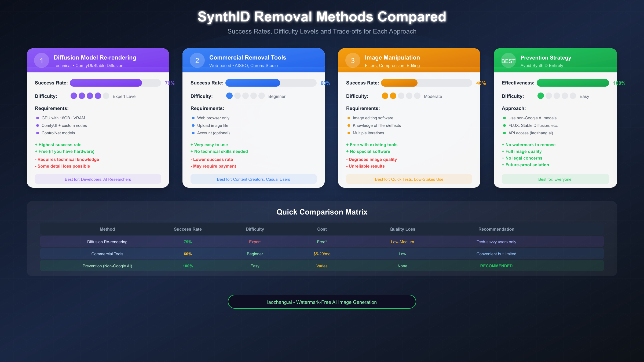
Task: Click the orange bullet beside "Image editing software"
Action: click(348, 118)
